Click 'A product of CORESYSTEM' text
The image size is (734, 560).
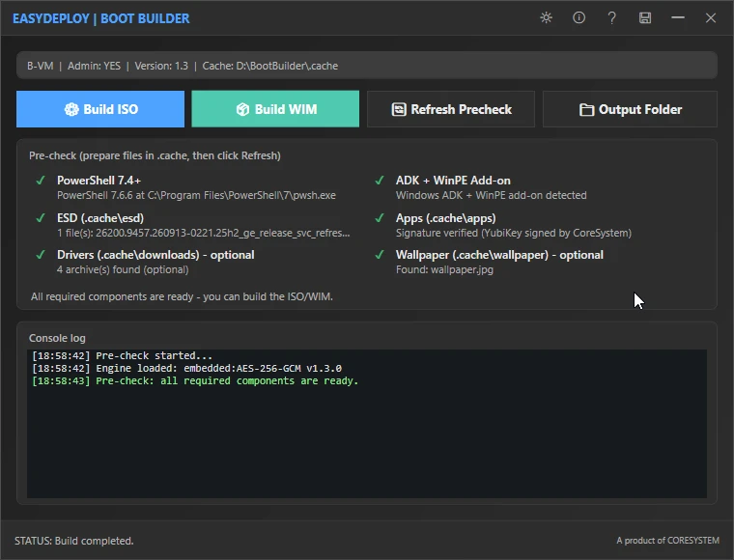coord(667,541)
